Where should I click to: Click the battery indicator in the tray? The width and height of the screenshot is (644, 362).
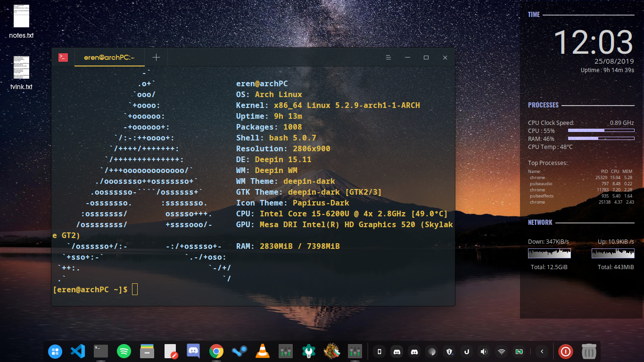tap(519, 351)
